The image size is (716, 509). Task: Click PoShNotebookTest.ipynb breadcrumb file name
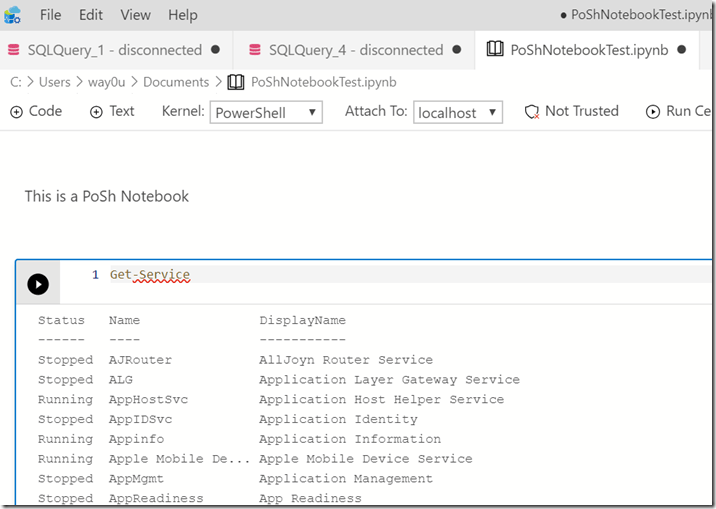(x=324, y=82)
